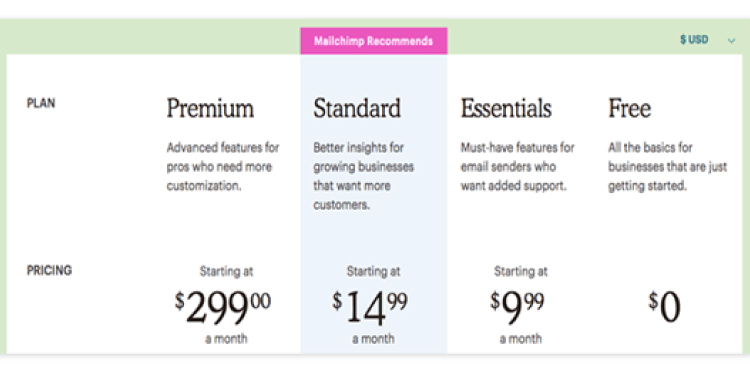Click the Mailchimp Recommends pink badge

[374, 41]
